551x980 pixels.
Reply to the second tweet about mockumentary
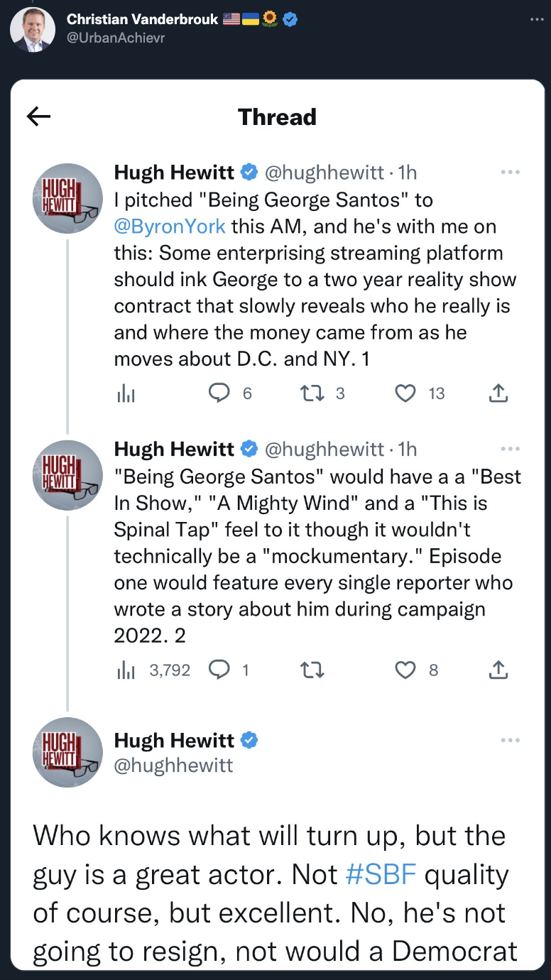220,670
